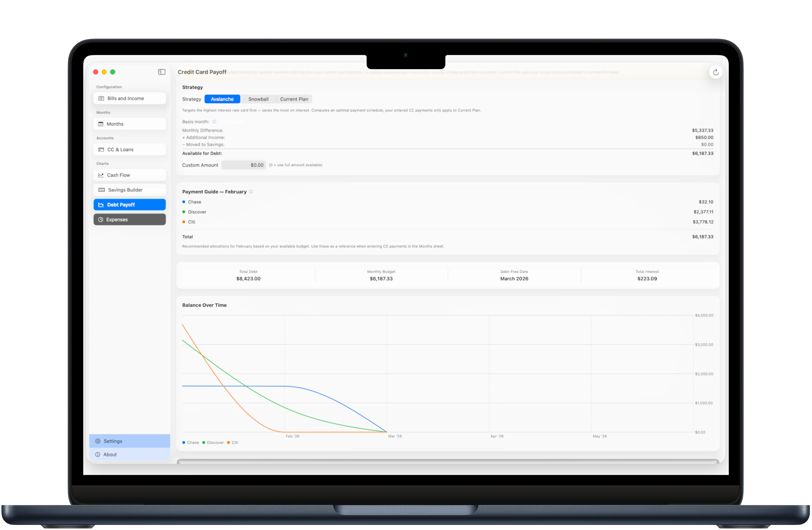Image resolution: width=812 pixels, height=530 pixels.
Task: Click the Expenses pie chart icon
Action: click(x=101, y=220)
